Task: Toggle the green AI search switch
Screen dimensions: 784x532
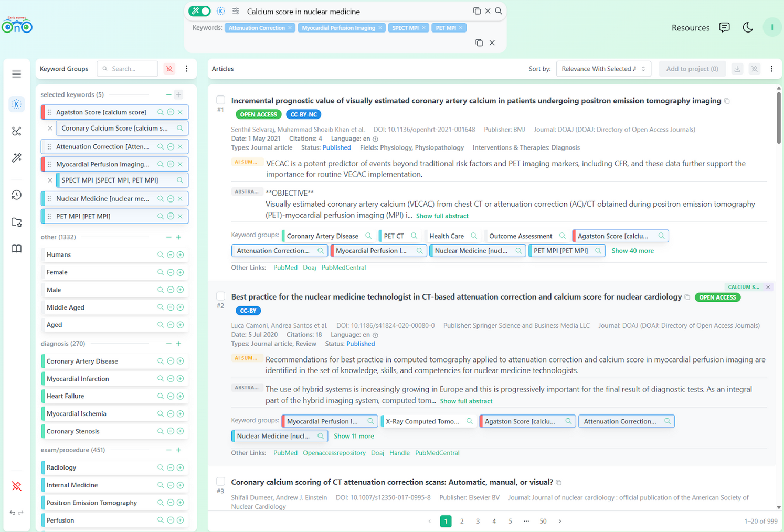Action: (200, 11)
